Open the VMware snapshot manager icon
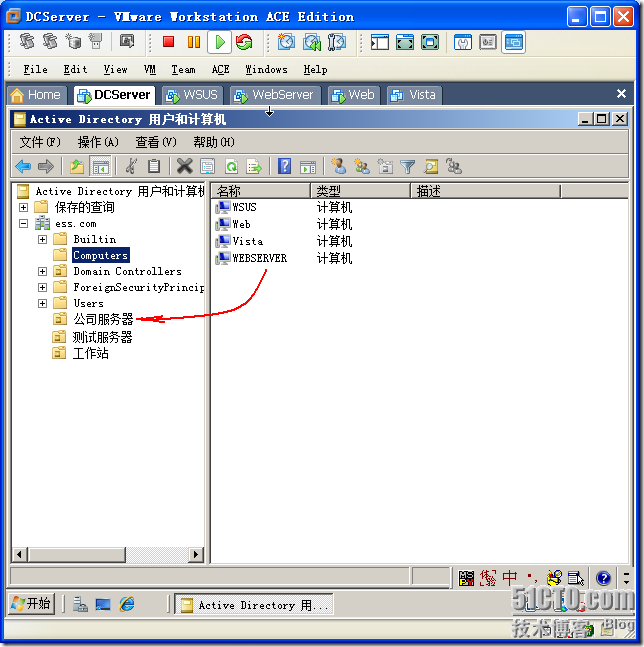The height and width of the screenshot is (647, 644). point(337,42)
